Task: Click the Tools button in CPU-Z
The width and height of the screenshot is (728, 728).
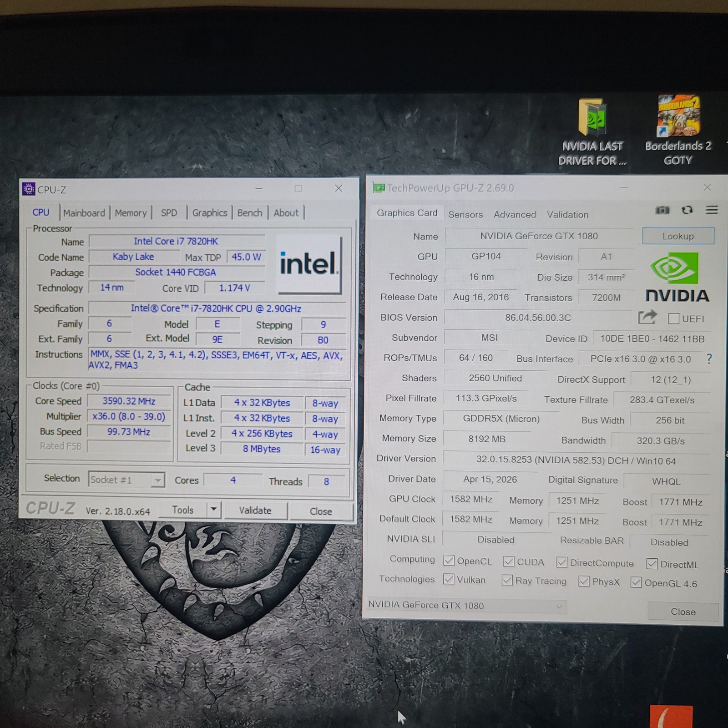Action: click(x=182, y=510)
